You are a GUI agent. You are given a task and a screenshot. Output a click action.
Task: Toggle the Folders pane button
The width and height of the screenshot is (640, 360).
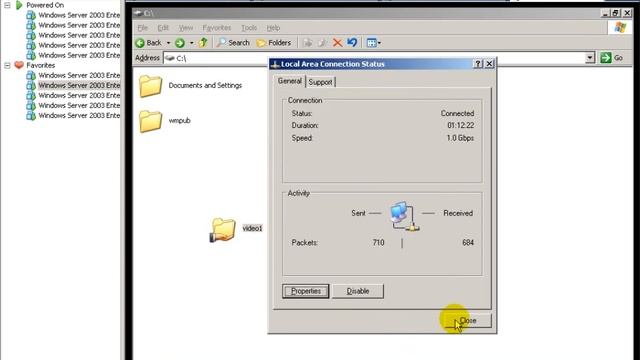[x=274, y=42]
